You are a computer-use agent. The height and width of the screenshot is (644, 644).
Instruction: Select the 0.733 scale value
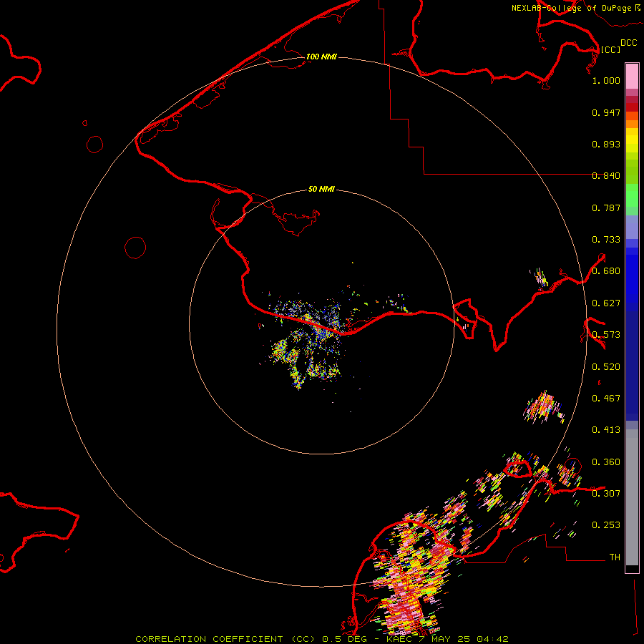pos(606,240)
